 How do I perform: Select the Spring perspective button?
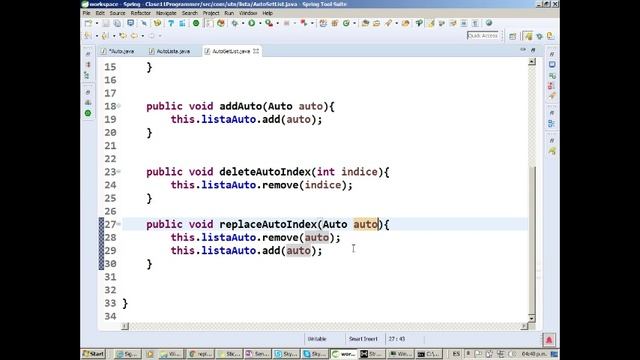coord(528,36)
